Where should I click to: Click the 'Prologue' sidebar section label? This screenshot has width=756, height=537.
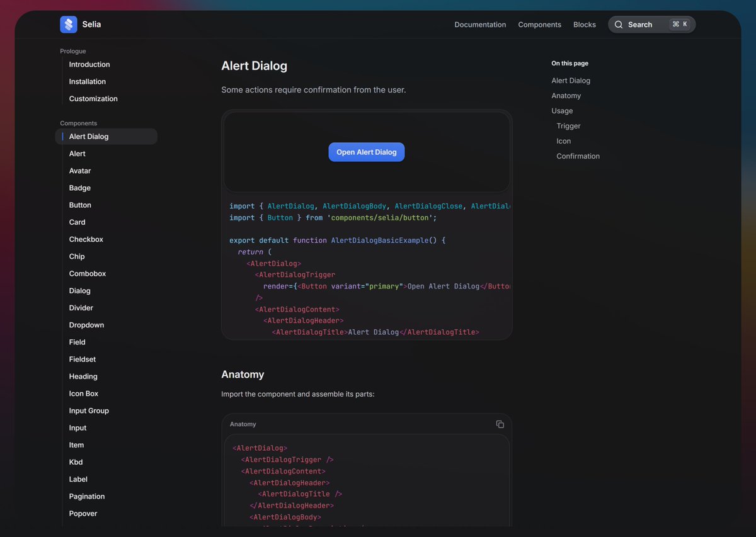(73, 51)
